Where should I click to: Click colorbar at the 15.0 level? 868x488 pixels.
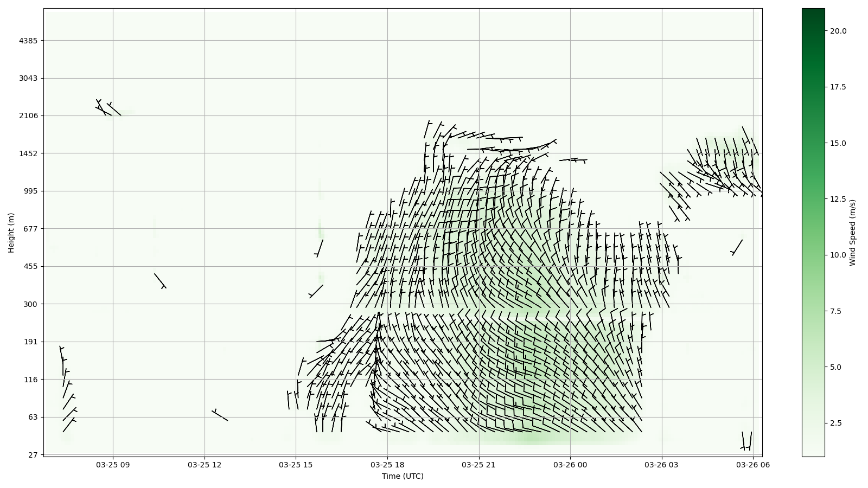pos(813,143)
